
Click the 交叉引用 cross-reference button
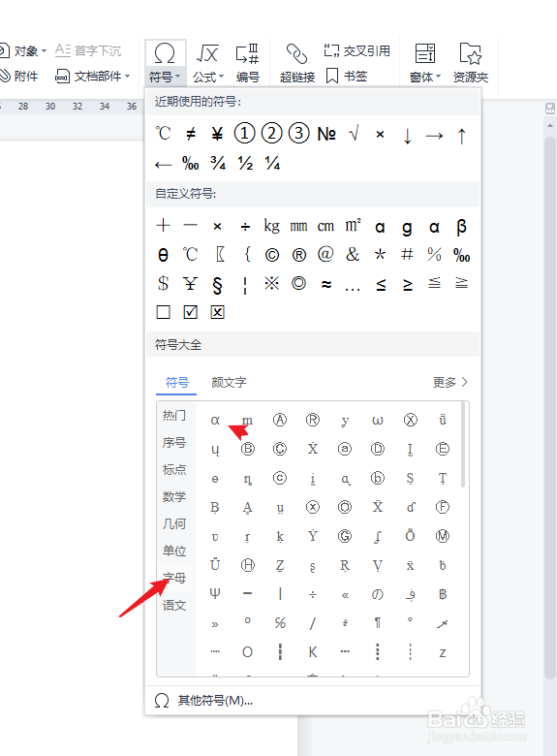coord(357,50)
